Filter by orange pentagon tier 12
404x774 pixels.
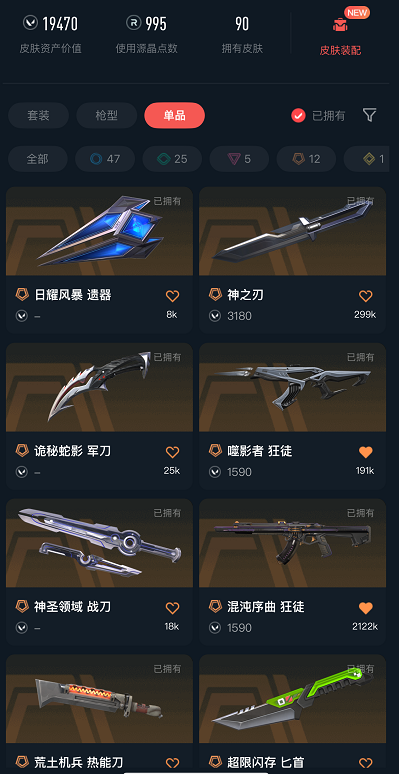coord(306,159)
